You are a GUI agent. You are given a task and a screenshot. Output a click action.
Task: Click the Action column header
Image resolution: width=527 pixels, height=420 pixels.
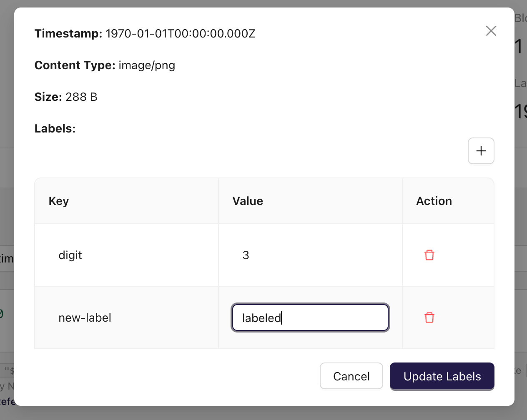click(434, 201)
